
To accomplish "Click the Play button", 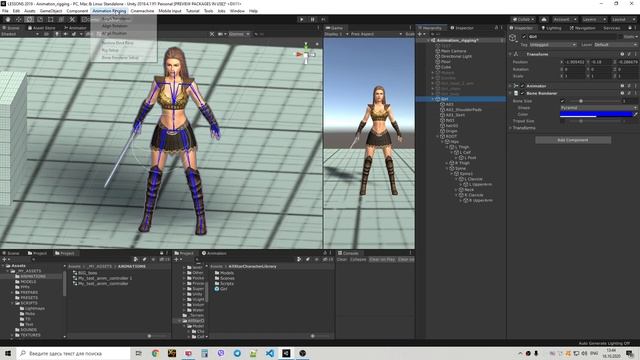I will click(x=302, y=19).
